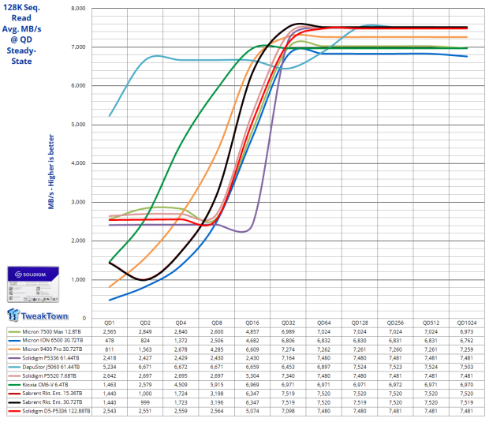This screenshot has width=489, height=448.
Task: Select the 'Micron 7500 Max 12.8TB' legend label
Action: pos(51,332)
